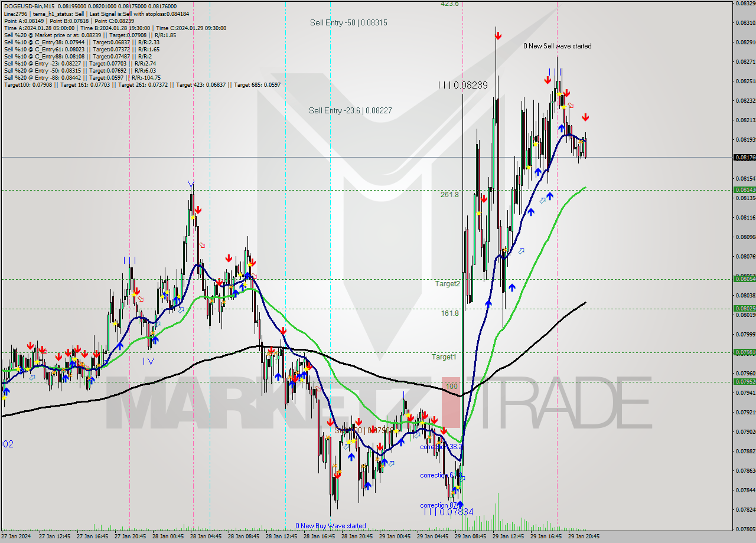The image size is (756, 543).
Task: Click the green 0.08054 price level tag
Action: coord(744,279)
